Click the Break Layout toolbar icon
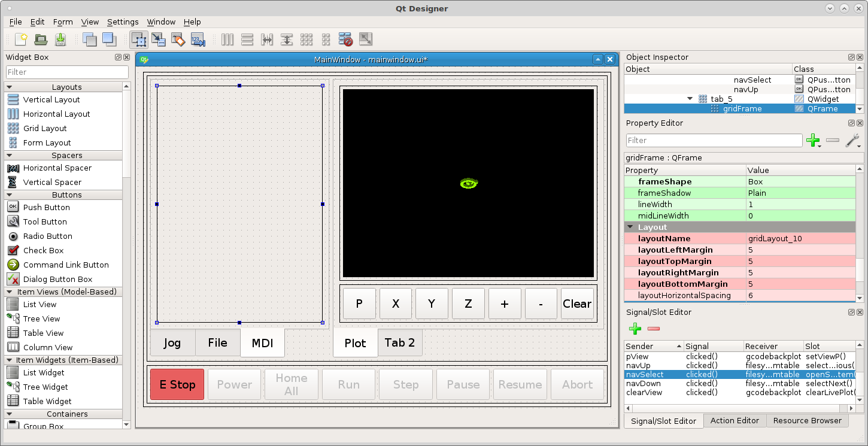The height and width of the screenshot is (446, 868). pyautogui.click(x=345, y=40)
